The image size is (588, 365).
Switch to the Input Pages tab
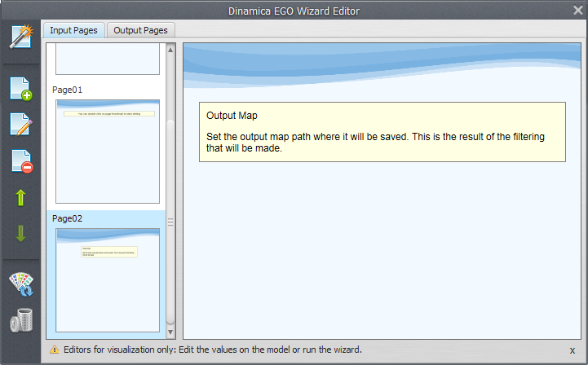pyautogui.click(x=73, y=30)
